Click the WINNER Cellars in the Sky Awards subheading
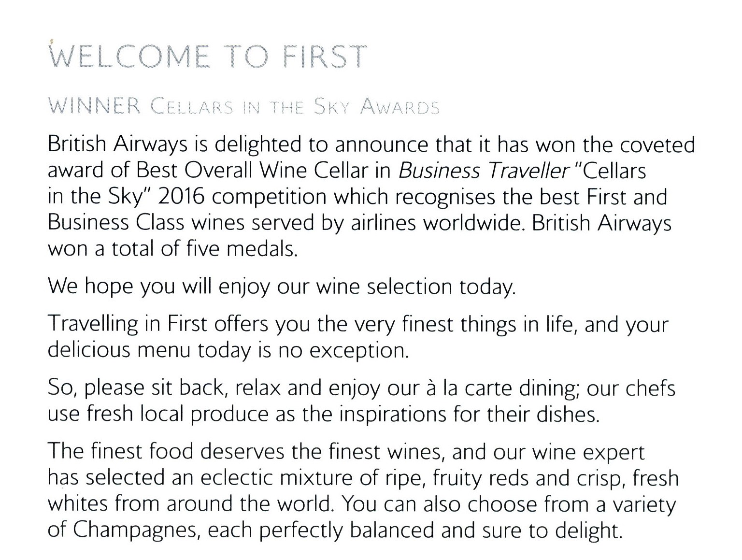 pyautogui.click(x=244, y=106)
